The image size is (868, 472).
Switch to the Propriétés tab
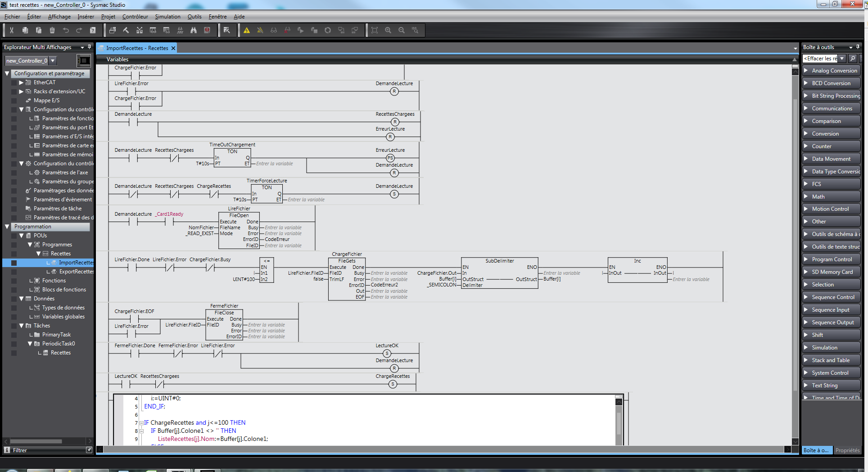(847, 450)
